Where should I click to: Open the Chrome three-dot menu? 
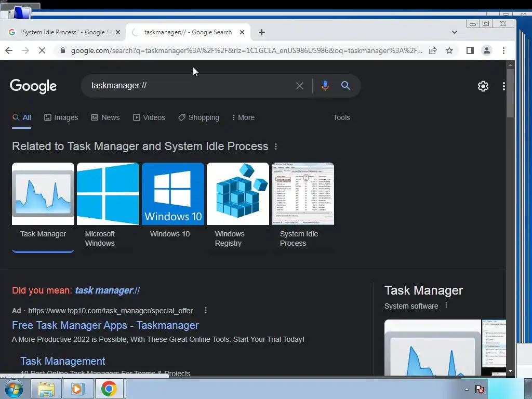[x=503, y=50]
